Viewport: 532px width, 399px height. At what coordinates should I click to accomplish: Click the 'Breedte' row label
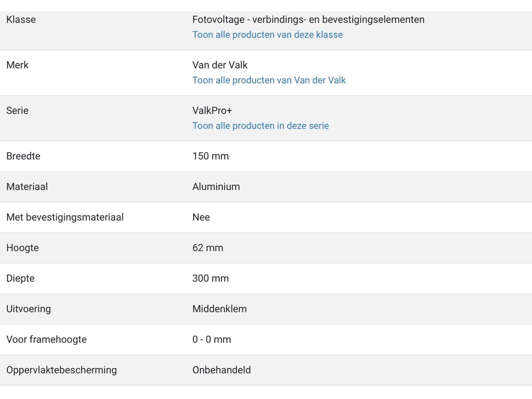click(x=23, y=156)
